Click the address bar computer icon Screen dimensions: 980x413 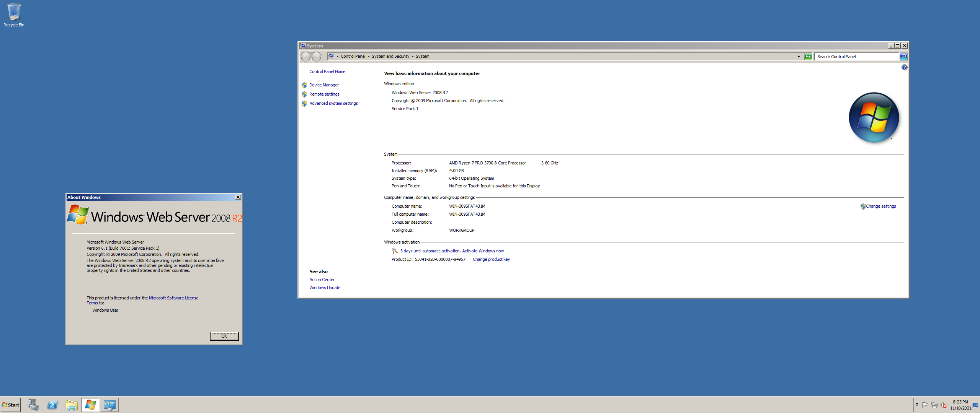point(331,56)
